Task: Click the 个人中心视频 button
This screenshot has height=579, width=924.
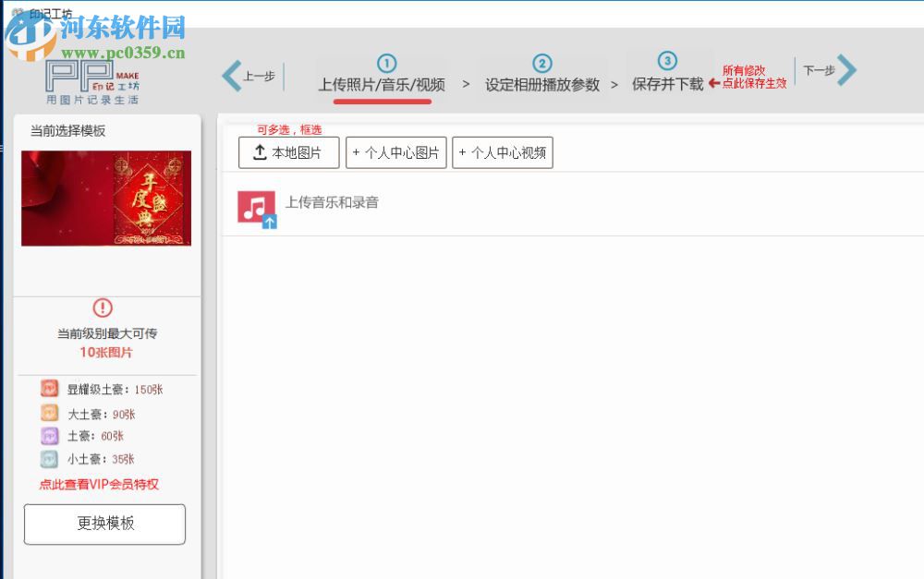Action: (503, 151)
